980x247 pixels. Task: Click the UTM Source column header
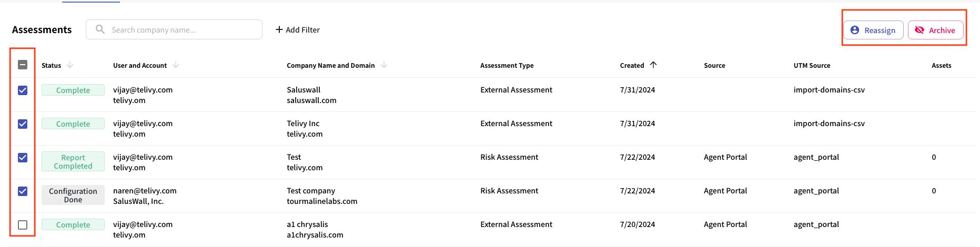click(x=812, y=65)
